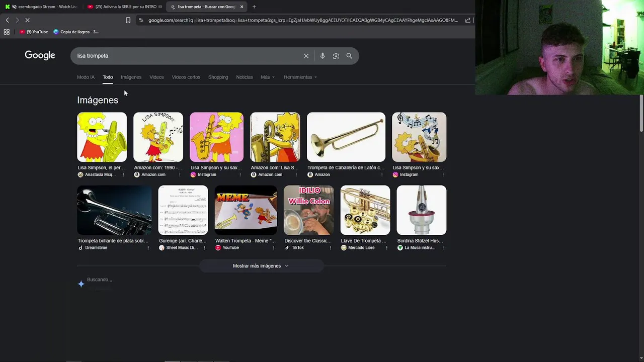The width and height of the screenshot is (644, 362).
Task: Click the sparkle Buscando AI icon
Action: (x=81, y=284)
